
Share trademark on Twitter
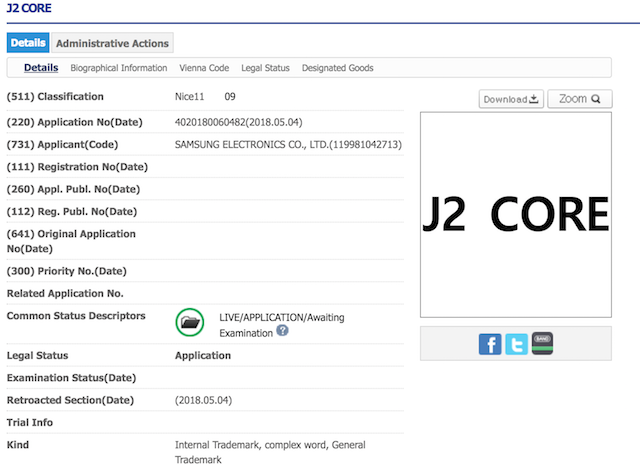pyautogui.click(x=516, y=345)
